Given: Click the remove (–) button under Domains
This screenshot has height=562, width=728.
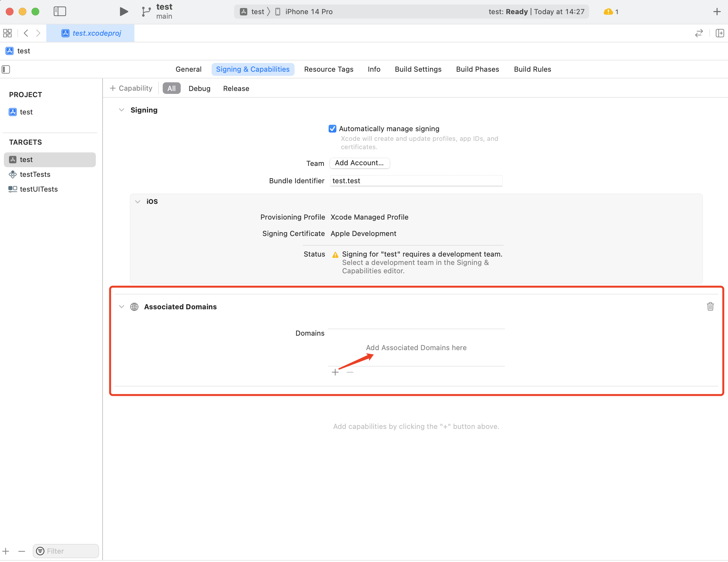Looking at the screenshot, I should click(x=348, y=372).
